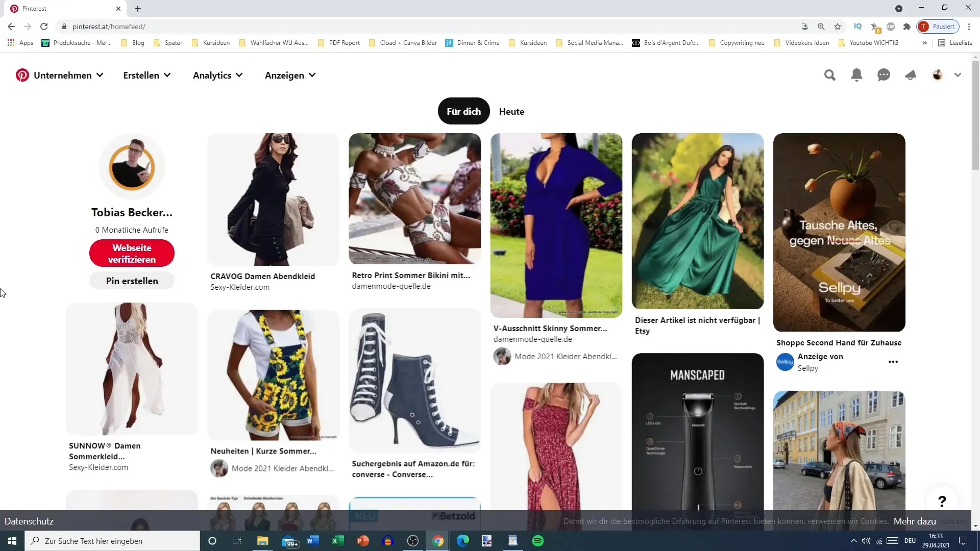Show more bookmarks chevron
This screenshot has width=980, height=551.
(924, 43)
